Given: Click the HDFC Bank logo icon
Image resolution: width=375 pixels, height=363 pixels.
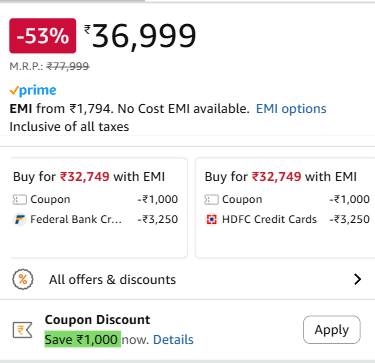Looking at the screenshot, I should pos(212,219).
